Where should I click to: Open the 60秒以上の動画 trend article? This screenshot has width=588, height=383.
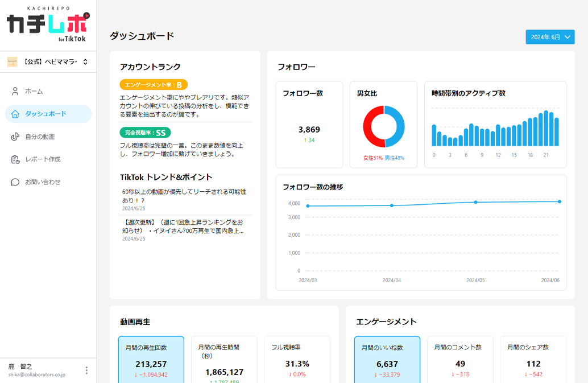pyautogui.click(x=184, y=196)
